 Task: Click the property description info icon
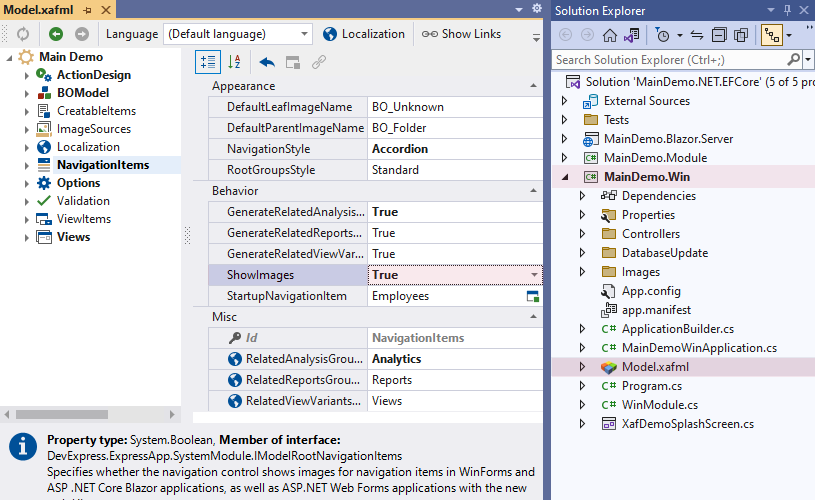(22, 446)
